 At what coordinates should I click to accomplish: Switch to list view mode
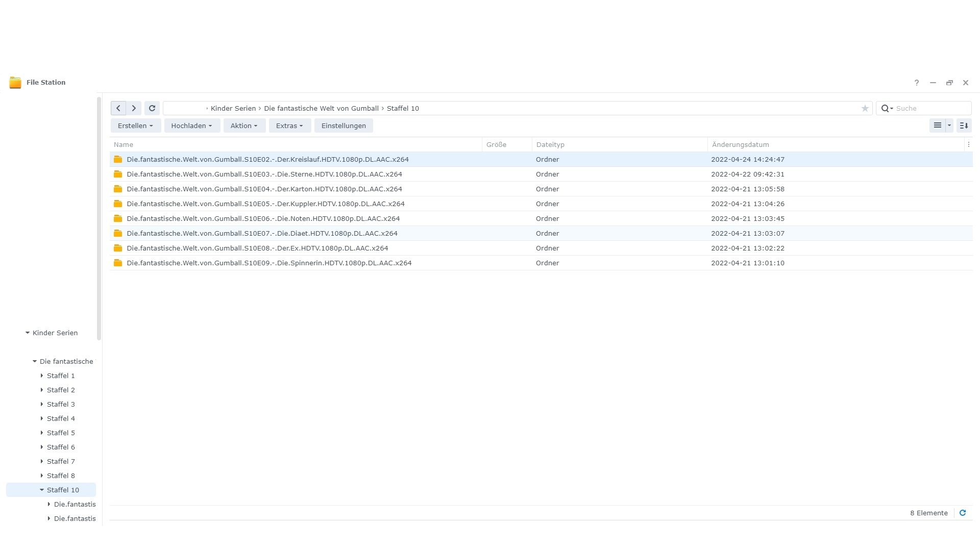[937, 126]
